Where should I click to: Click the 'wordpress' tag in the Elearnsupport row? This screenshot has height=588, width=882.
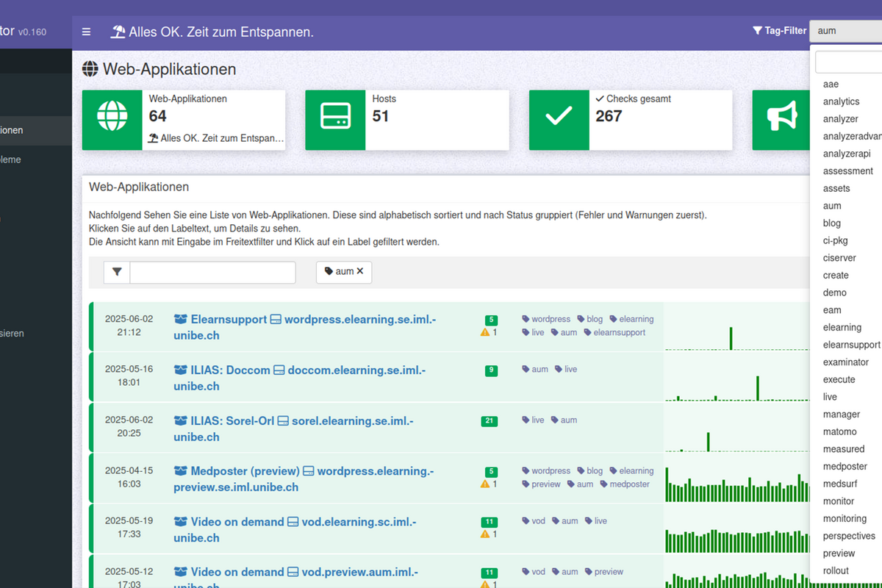point(546,319)
